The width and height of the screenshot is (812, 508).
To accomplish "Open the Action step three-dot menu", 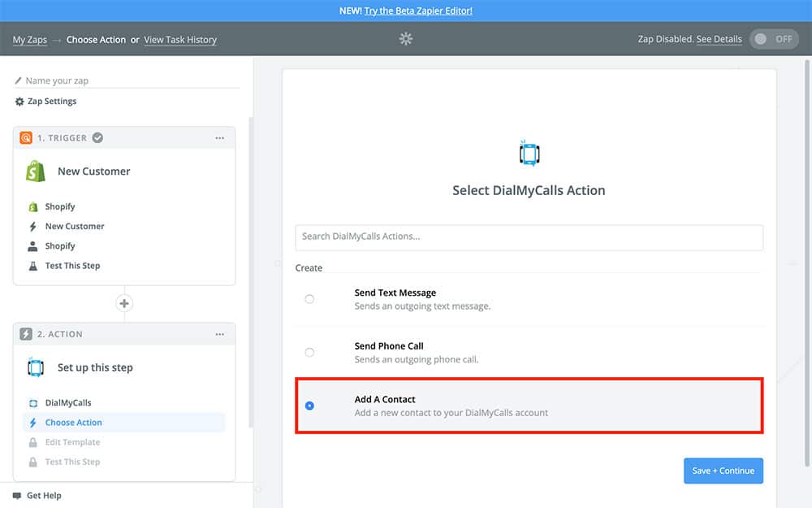I will [x=219, y=334].
